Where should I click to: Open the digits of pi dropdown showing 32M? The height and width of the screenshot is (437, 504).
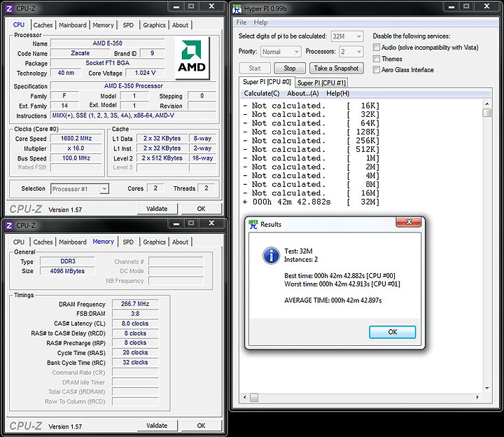click(x=347, y=36)
